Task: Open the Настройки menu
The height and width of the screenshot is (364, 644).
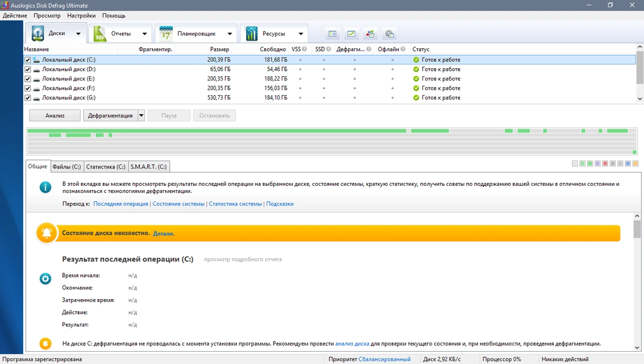Action: pyautogui.click(x=82, y=16)
